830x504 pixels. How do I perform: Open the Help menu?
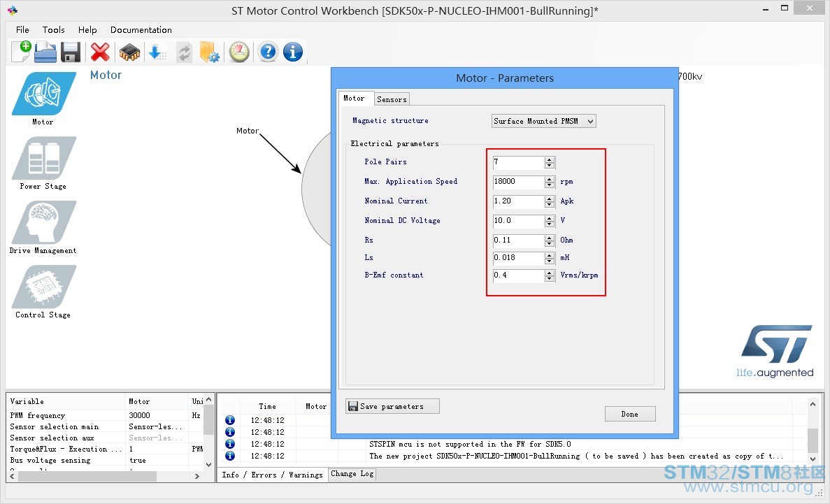(x=87, y=29)
